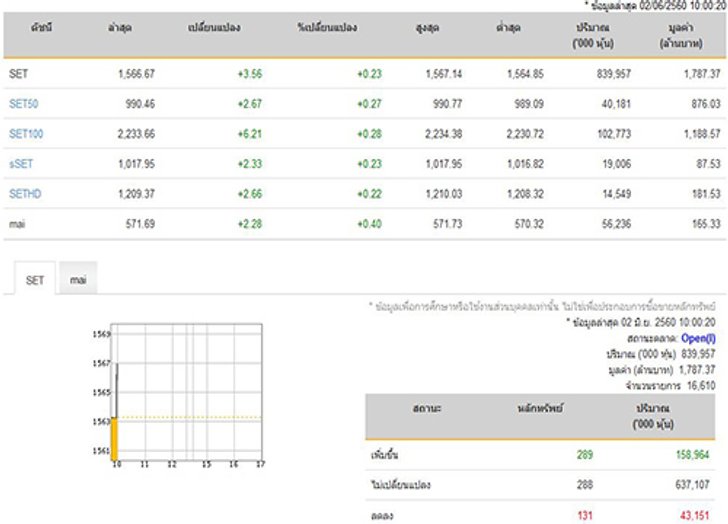This screenshot has height=524, width=728.
Task: Select SET100 volume 102,773
Action: 614,134
